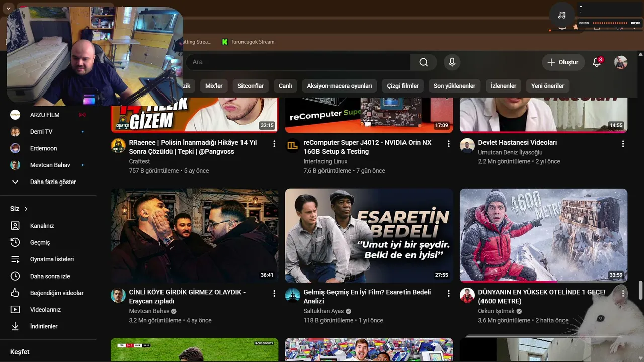Open Orkun Işıtmak channel name
This screenshot has width=644, height=362.
(497, 311)
